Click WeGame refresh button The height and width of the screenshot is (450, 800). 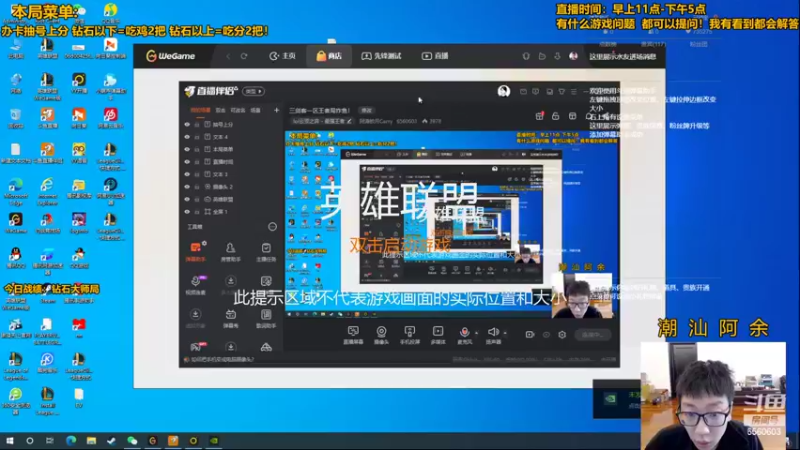tap(244, 56)
